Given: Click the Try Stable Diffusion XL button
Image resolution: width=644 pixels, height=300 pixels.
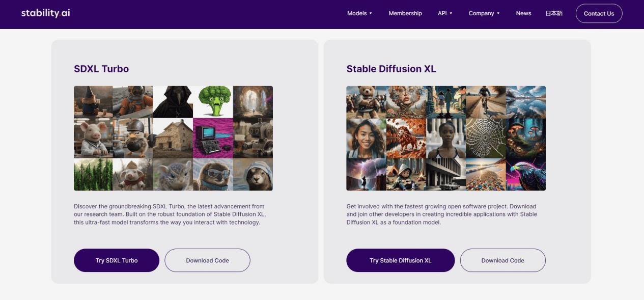Looking at the screenshot, I should (400, 260).
